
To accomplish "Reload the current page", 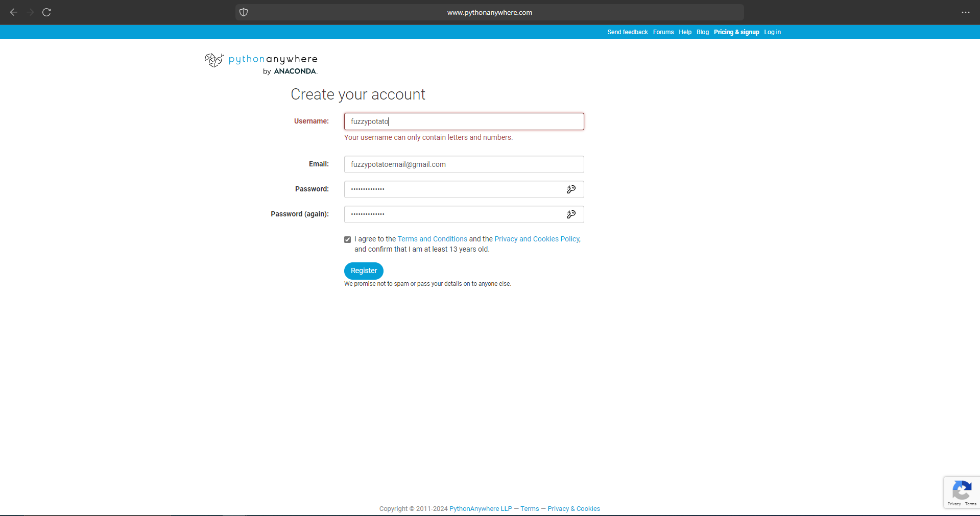I will (46, 12).
